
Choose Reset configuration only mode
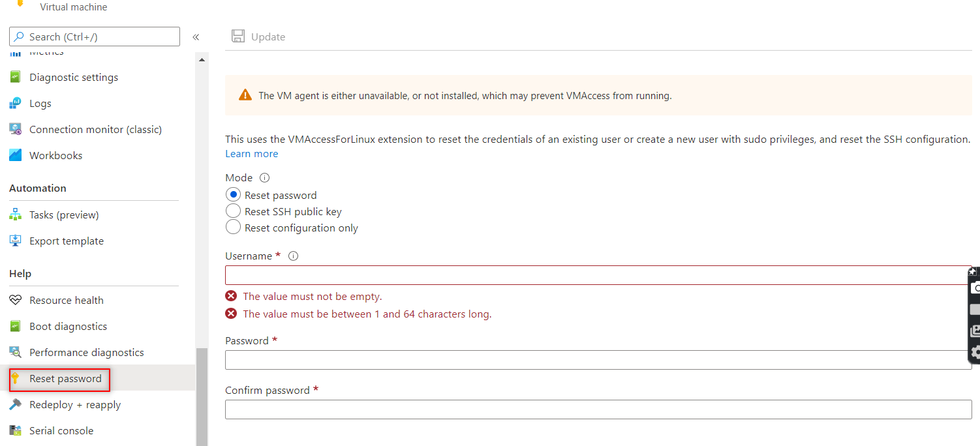coord(233,226)
